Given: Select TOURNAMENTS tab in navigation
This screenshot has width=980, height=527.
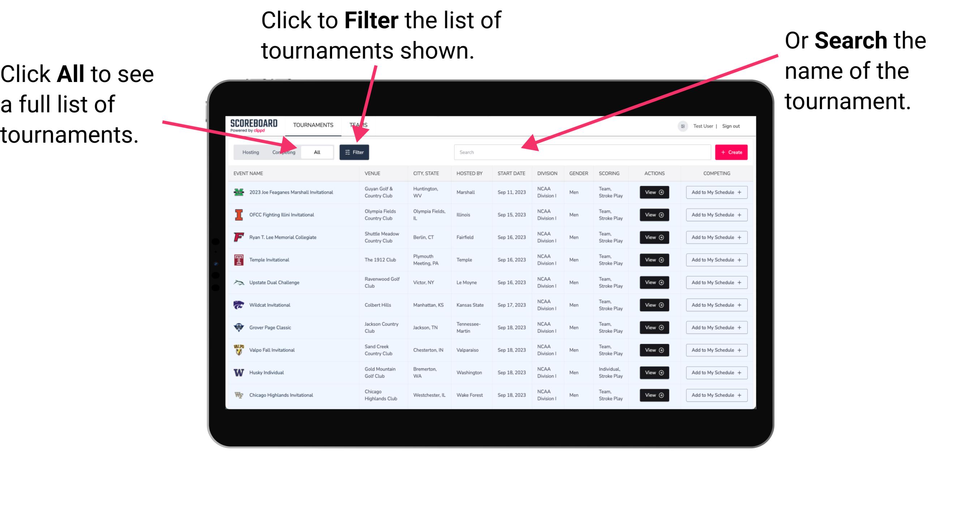Looking at the screenshot, I should tap(311, 125).
